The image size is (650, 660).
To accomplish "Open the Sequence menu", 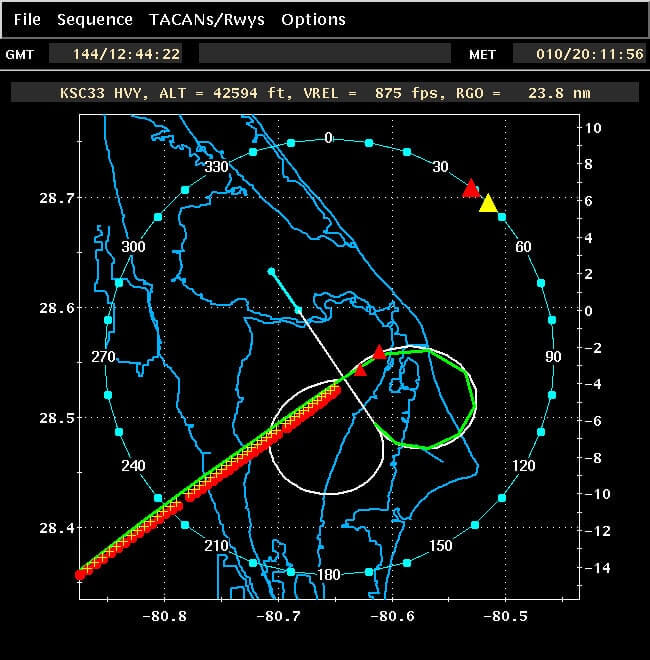I will point(94,19).
